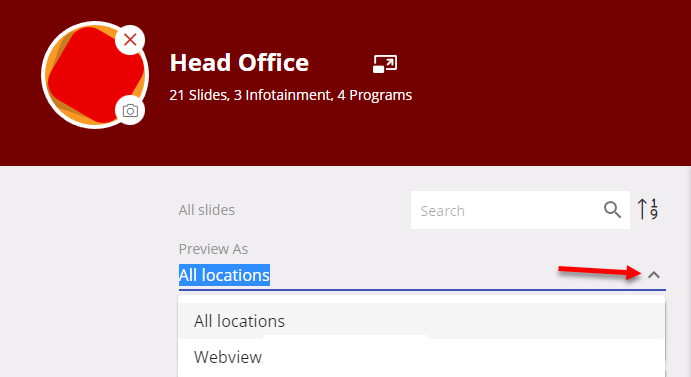Click the Head Office title

(239, 63)
